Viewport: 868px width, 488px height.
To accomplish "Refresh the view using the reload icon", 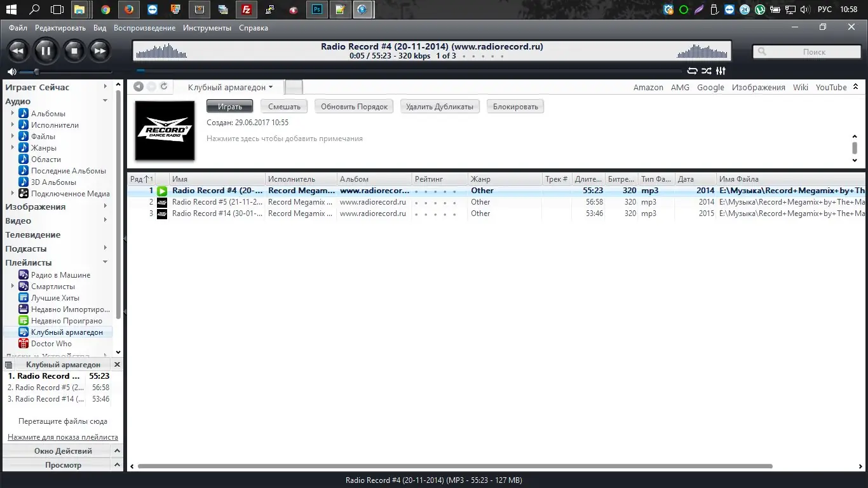I will [164, 87].
